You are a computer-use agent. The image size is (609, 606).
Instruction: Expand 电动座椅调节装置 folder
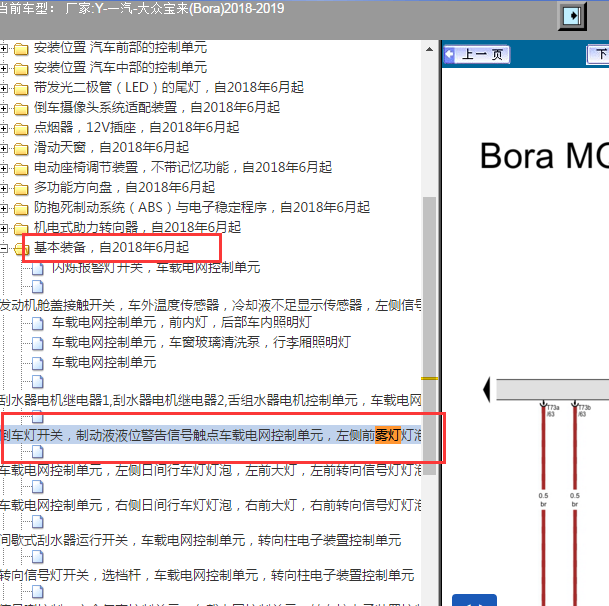point(4,168)
